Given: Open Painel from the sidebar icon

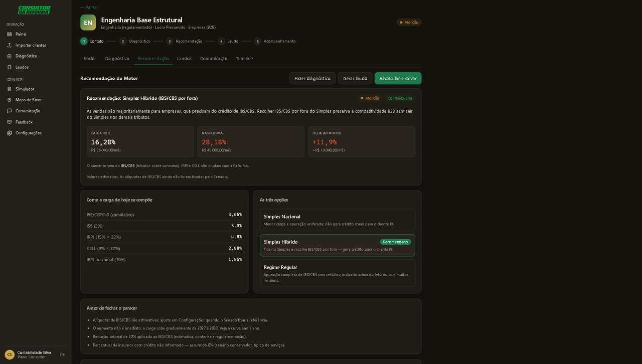Looking at the screenshot, I should 9,34.
